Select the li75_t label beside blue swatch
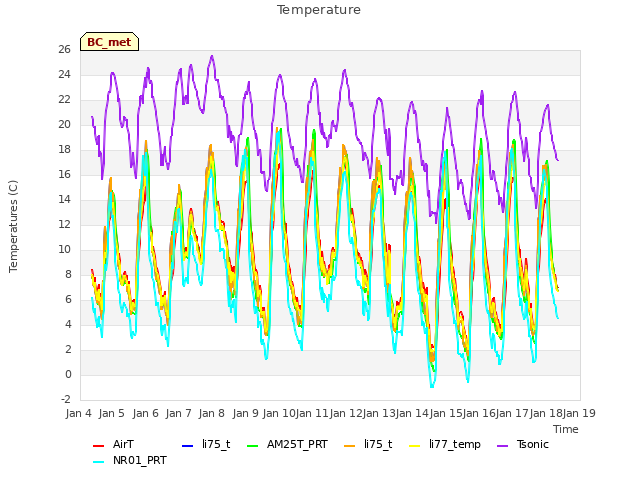This screenshot has width=640, height=480. pos(216,444)
